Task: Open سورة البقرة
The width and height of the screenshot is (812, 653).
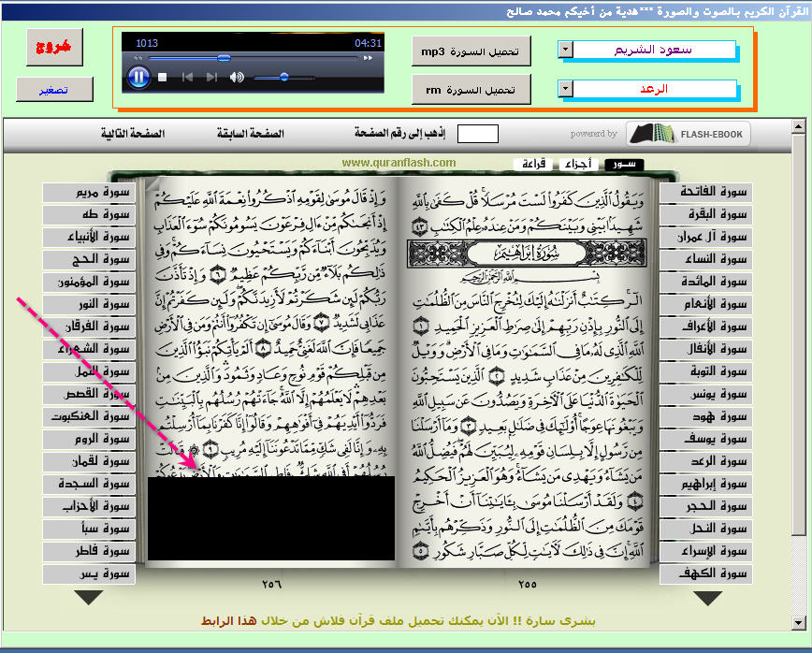Action: [x=706, y=214]
